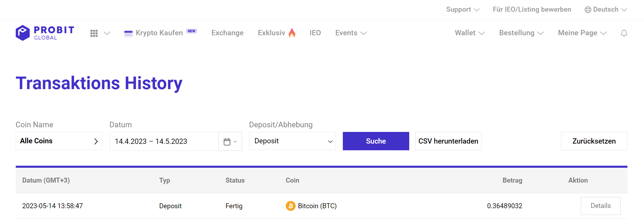Click the Zurücksetzen button

[x=594, y=141]
